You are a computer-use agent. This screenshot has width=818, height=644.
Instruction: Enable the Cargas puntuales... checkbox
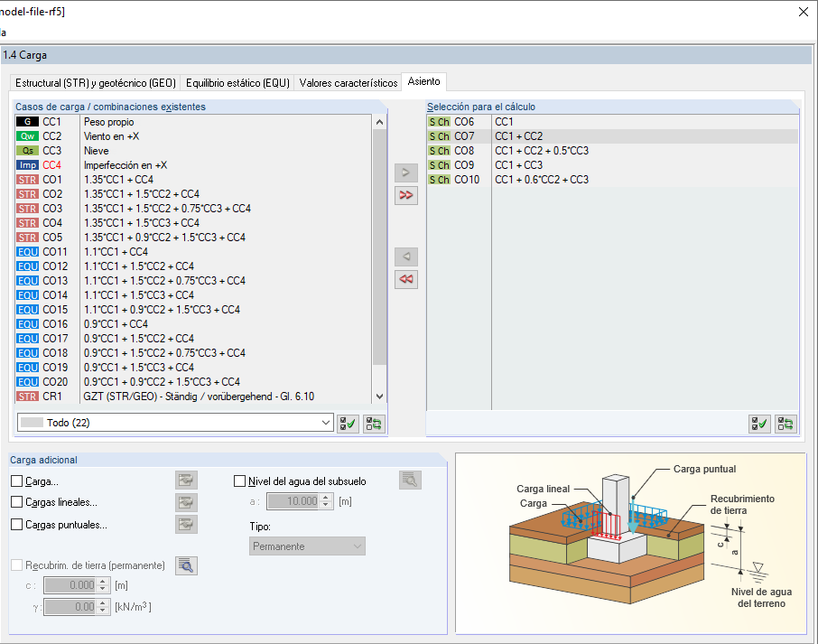tap(16, 525)
